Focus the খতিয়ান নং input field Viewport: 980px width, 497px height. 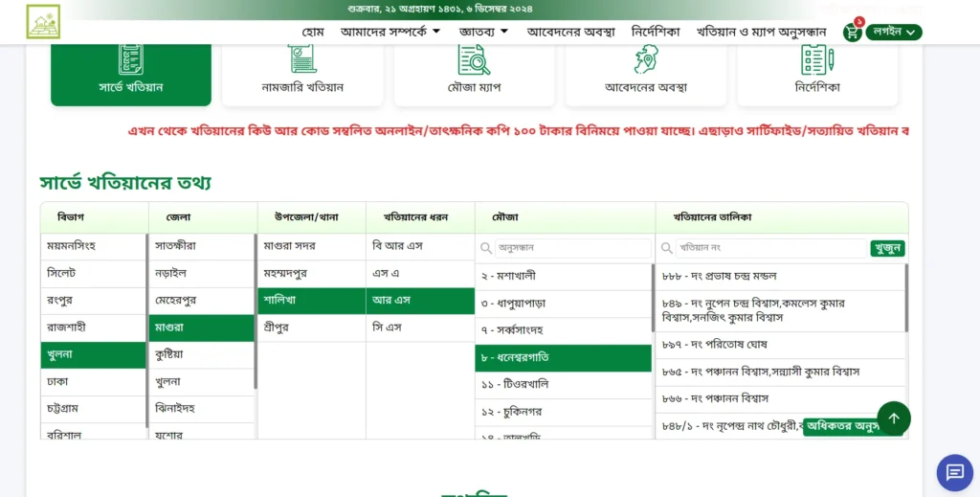(x=770, y=248)
